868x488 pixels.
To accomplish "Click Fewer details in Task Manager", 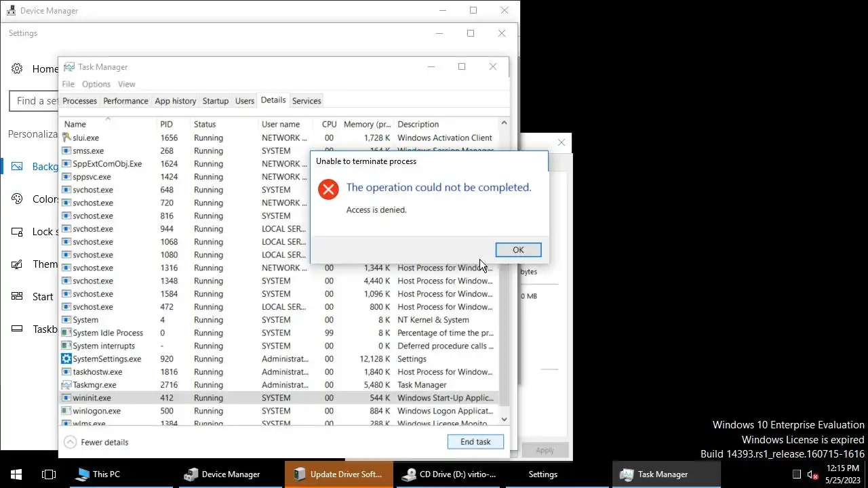I will point(96,442).
